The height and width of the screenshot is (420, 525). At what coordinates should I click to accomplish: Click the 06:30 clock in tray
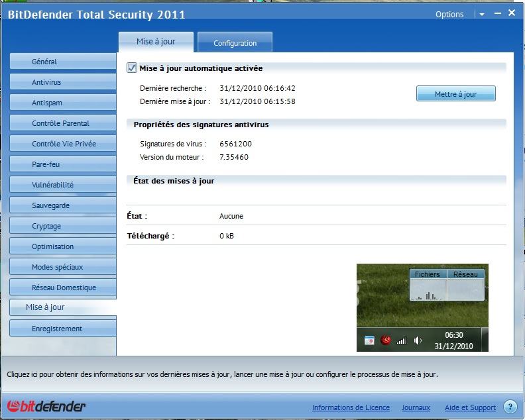(x=453, y=335)
